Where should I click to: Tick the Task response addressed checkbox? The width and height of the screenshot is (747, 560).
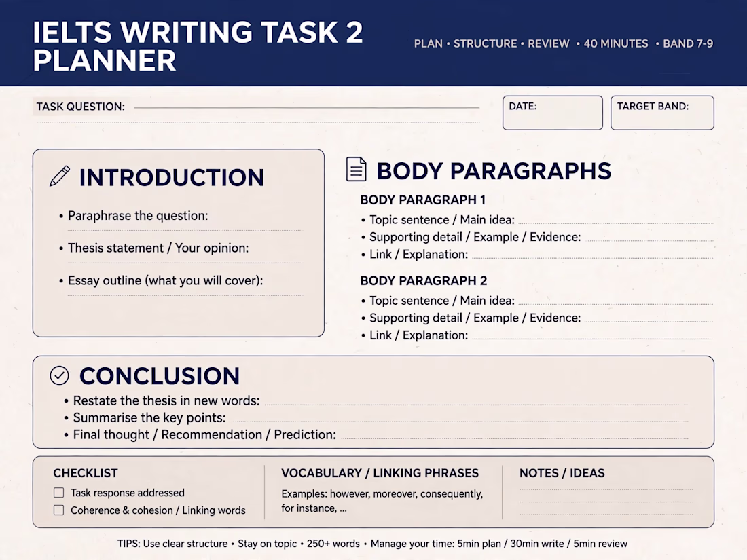point(58,492)
